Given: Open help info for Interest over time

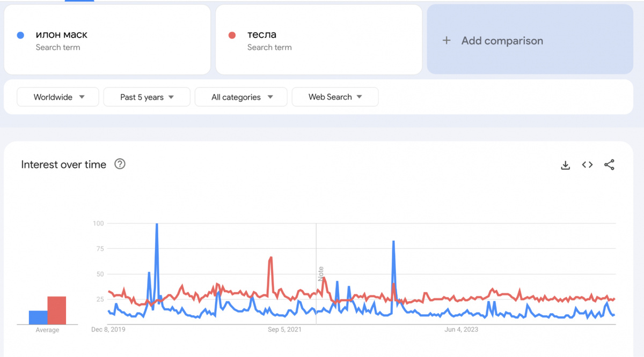Looking at the screenshot, I should 119,164.
